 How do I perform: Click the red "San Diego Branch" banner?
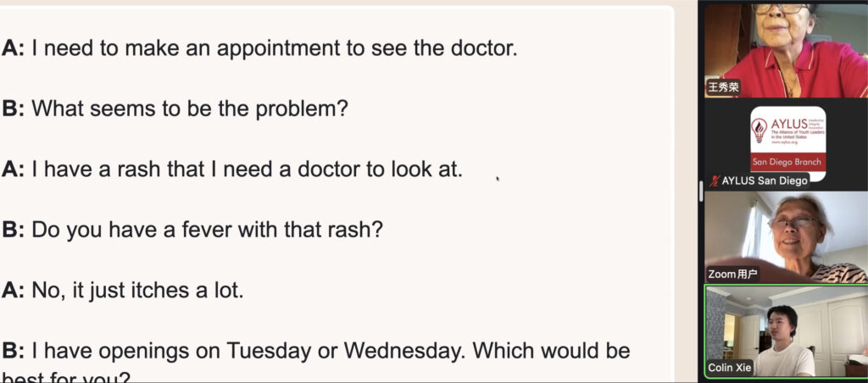pyautogui.click(x=787, y=161)
